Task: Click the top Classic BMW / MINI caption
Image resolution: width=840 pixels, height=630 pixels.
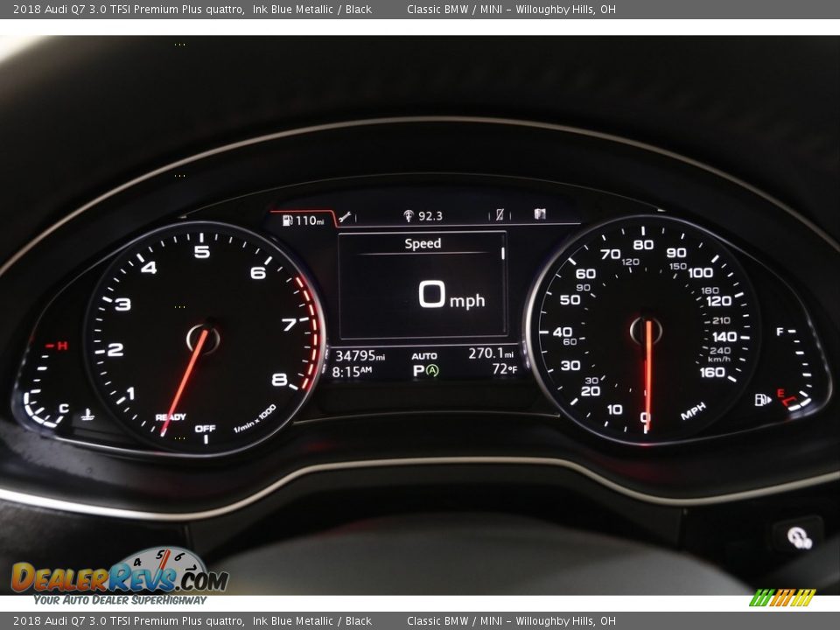Action: pyautogui.click(x=511, y=9)
